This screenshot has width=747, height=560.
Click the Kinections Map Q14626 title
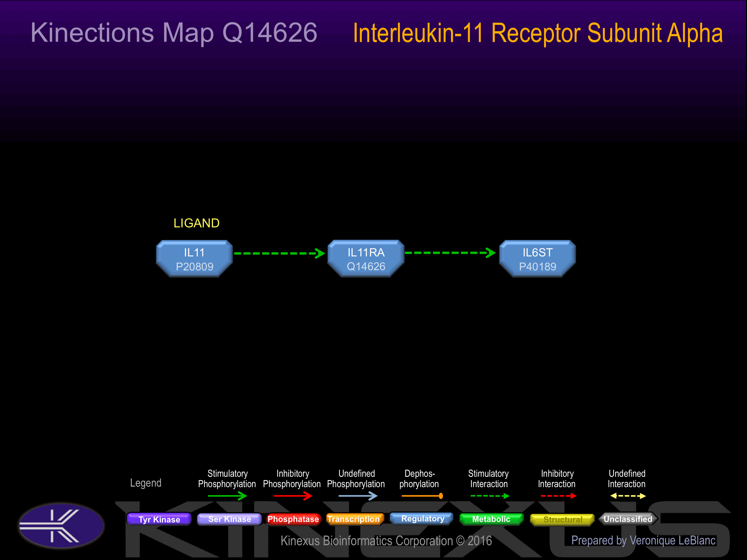click(174, 33)
